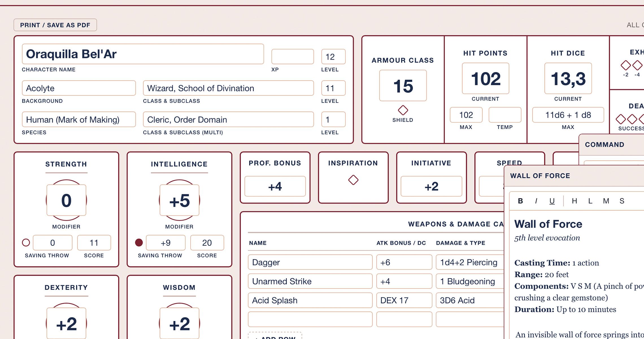Edit the 1 Bludgeoning damage field

[470, 281]
